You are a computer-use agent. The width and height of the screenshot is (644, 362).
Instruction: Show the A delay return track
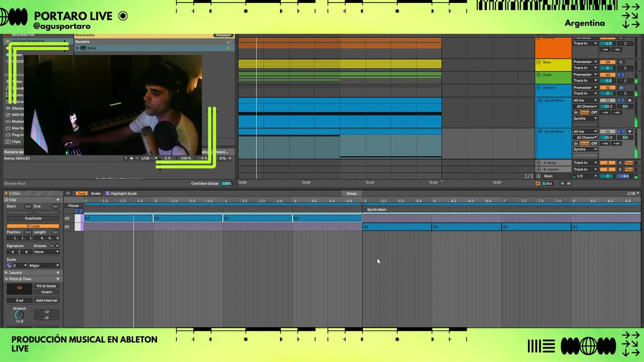[539, 163]
